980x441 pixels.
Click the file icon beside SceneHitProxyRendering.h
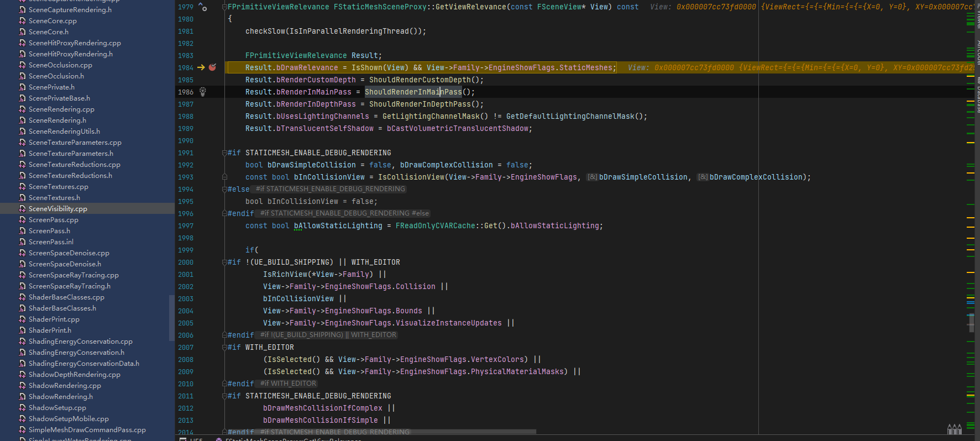[x=22, y=54]
